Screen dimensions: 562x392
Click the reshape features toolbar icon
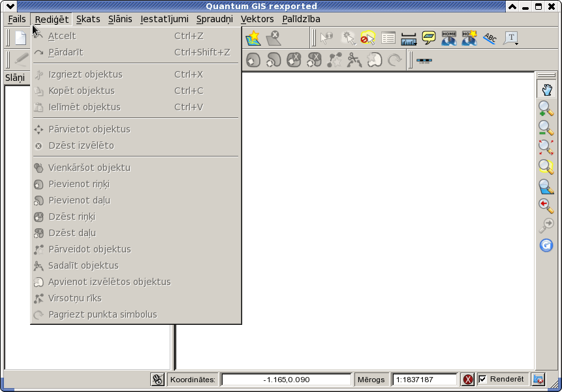334,60
